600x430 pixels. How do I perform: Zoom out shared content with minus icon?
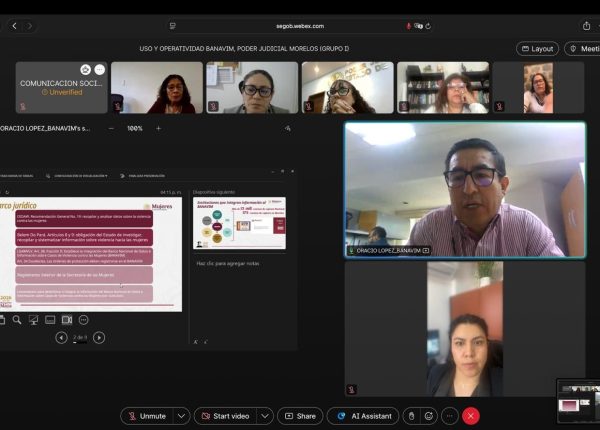[x=111, y=128]
